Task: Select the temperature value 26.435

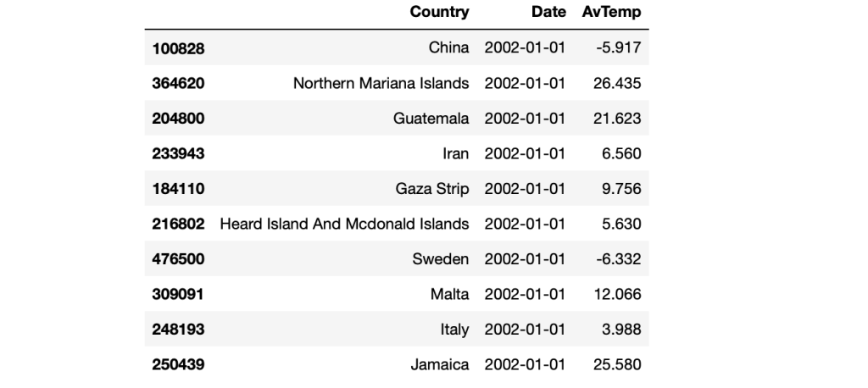Action: pos(617,84)
